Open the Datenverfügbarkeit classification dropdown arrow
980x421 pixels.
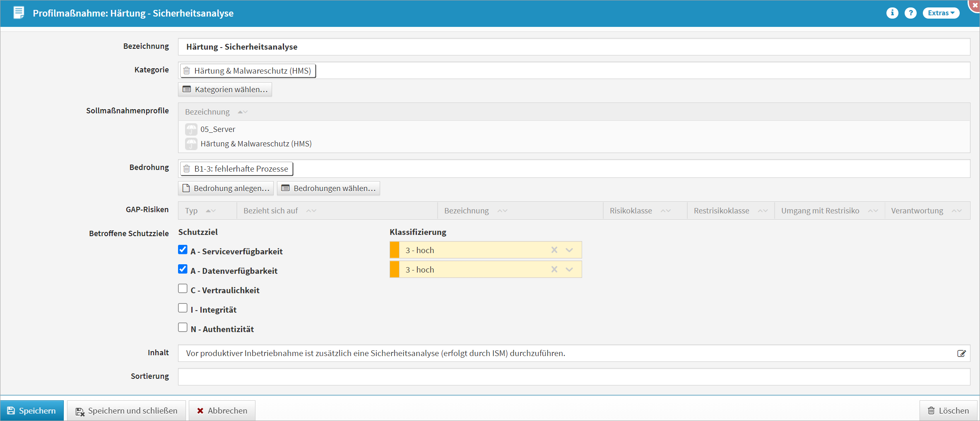pos(569,270)
